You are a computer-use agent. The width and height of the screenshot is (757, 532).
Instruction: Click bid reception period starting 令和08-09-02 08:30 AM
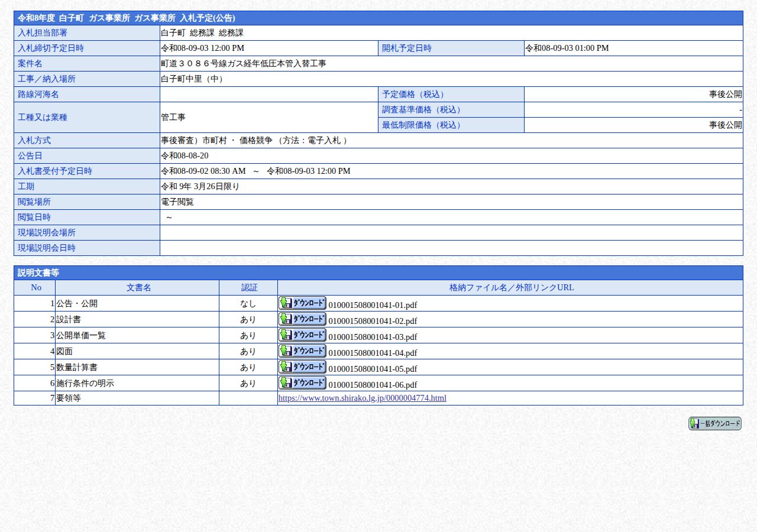tap(255, 171)
